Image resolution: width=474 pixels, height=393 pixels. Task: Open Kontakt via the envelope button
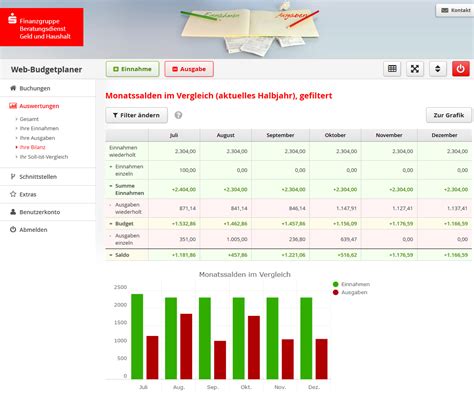coord(455,10)
